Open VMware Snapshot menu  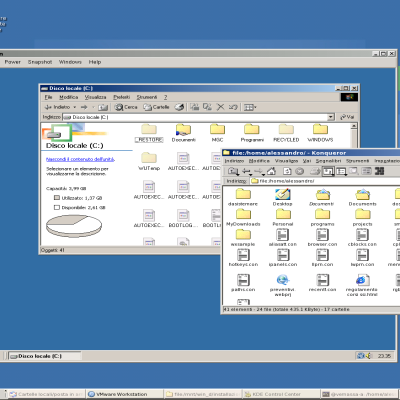click(40, 62)
